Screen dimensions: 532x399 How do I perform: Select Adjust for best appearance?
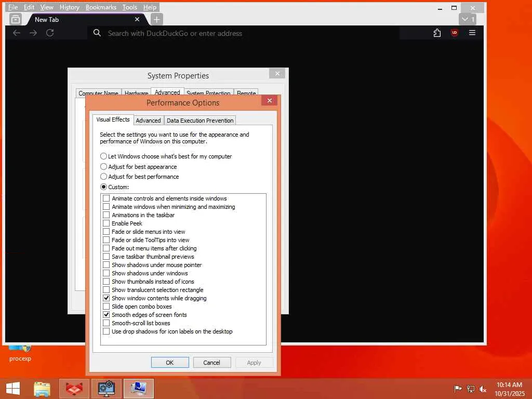point(139,167)
